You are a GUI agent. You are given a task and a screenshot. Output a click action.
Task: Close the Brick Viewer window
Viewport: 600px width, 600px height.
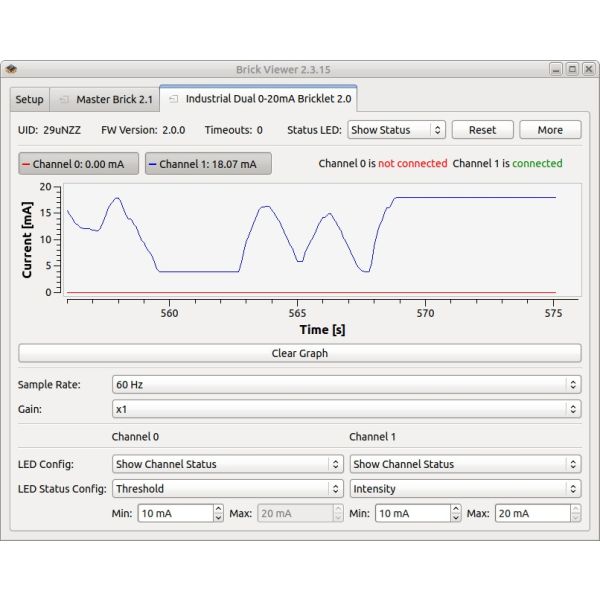[589, 69]
